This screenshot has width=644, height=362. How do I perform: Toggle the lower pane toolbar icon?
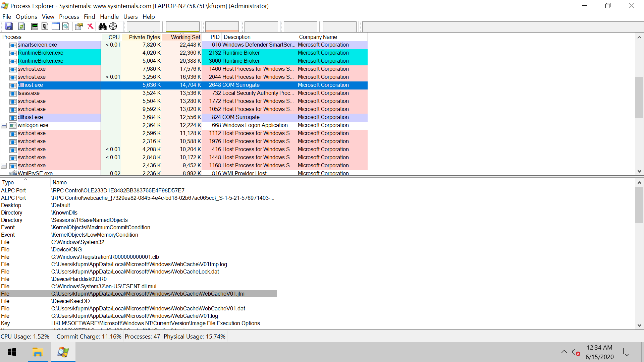(x=56, y=26)
